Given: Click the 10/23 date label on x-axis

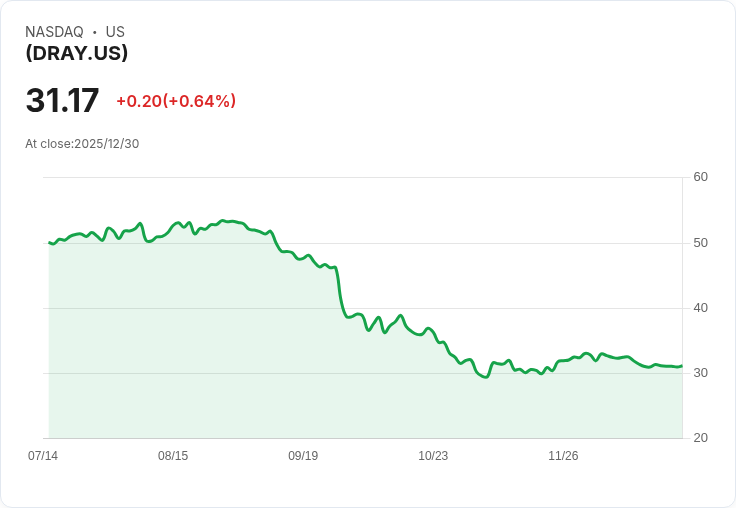Looking at the screenshot, I should (433, 455).
